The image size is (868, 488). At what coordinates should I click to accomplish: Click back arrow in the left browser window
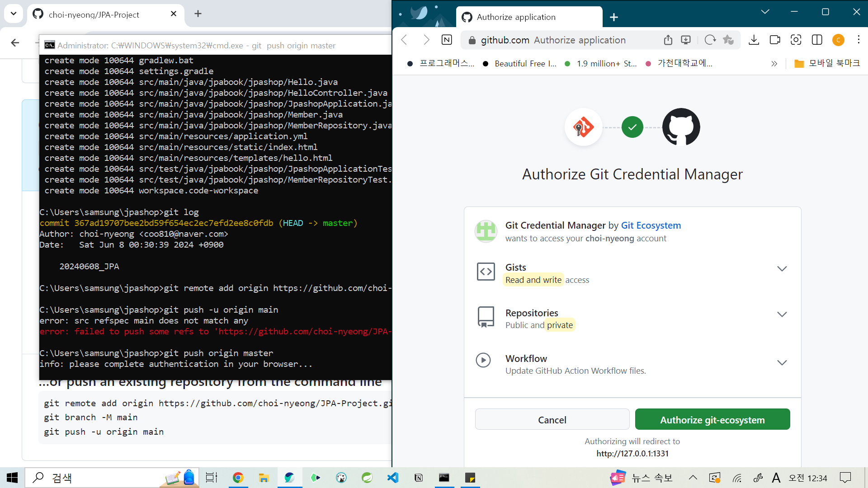[x=15, y=42]
